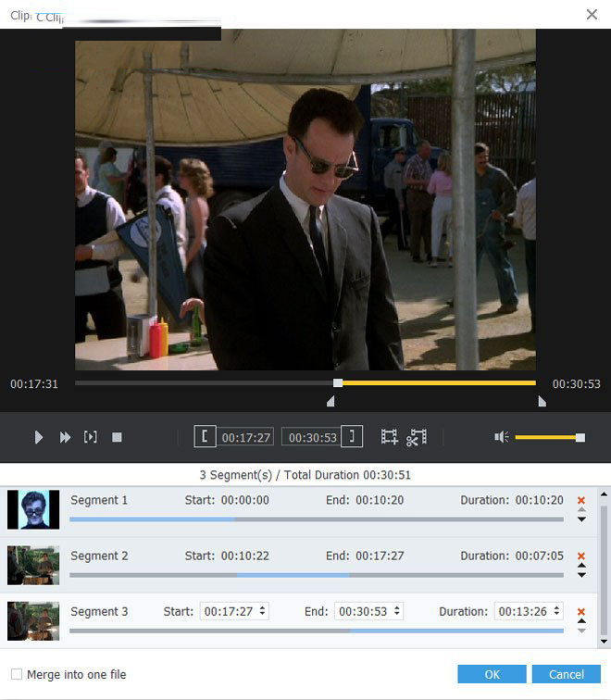Click the end time field 00:30:53 in controls
Screen dimensions: 611x700
coord(312,437)
